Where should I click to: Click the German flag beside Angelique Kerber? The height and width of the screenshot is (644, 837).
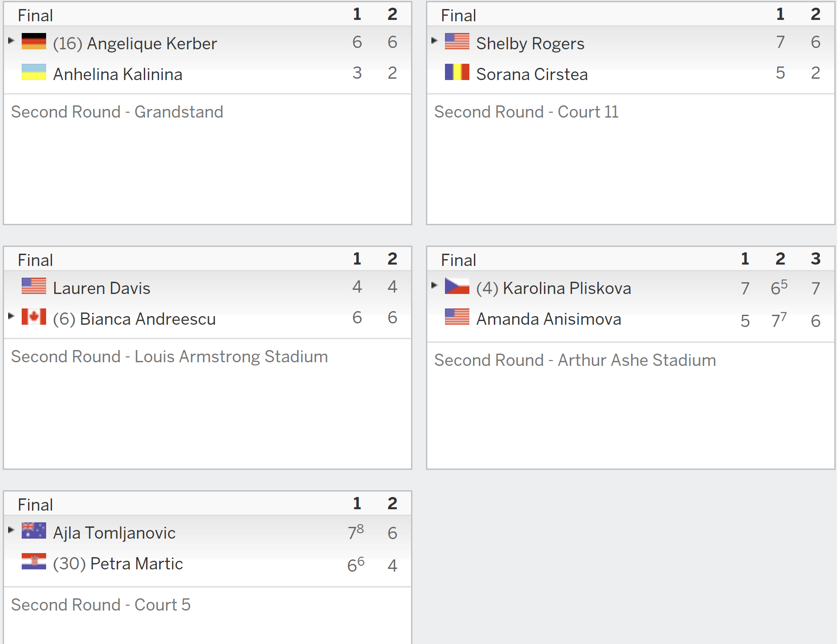coord(34,41)
